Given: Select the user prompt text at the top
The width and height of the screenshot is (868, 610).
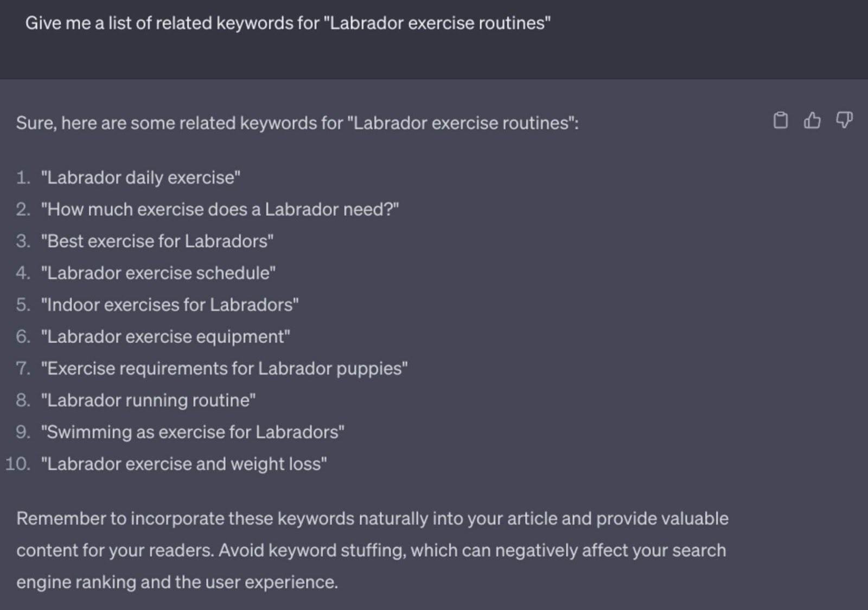Looking at the screenshot, I should (x=289, y=23).
